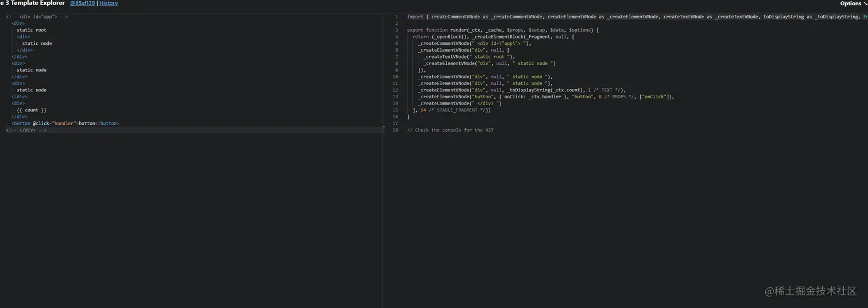Image resolution: width=868 pixels, height=308 pixels.
Task: Click the '64 /* STABLE_FRAGMENT */' line
Action: point(451,110)
